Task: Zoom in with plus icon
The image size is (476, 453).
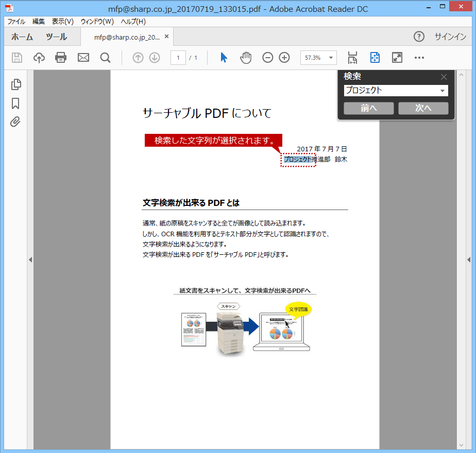Action: 284,58
